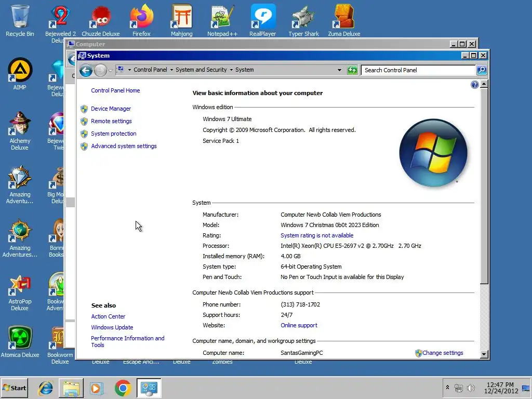Click the 4.00 GB installed memory value
The width and height of the screenshot is (532, 399).
click(x=290, y=256)
